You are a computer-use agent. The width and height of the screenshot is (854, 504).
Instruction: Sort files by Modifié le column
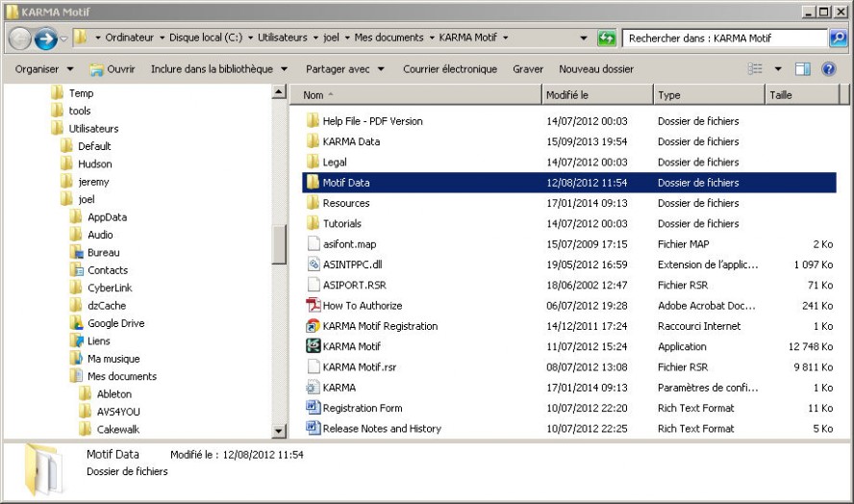pyautogui.click(x=597, y=95)
